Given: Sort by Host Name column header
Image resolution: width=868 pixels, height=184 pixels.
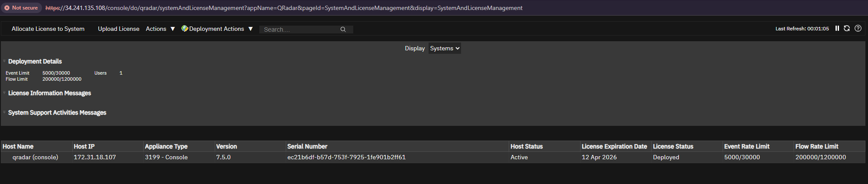Looking at the screenshot, I should pyautogui.click(x=36, y=146).
